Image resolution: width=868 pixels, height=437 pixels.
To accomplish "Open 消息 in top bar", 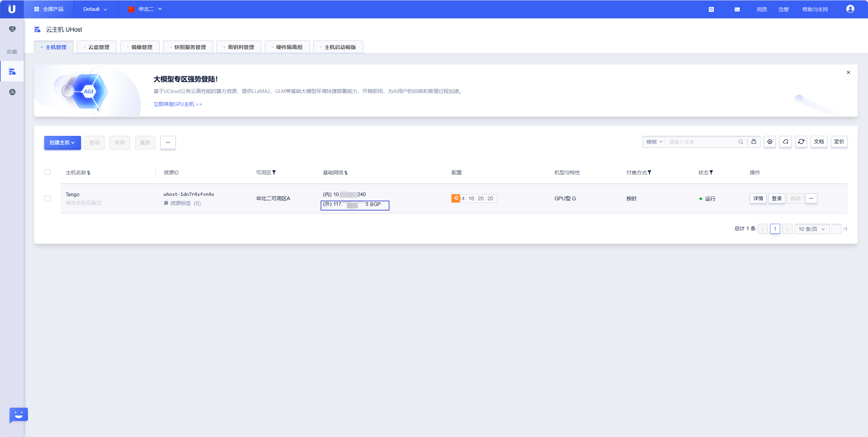I will [761, 10].
